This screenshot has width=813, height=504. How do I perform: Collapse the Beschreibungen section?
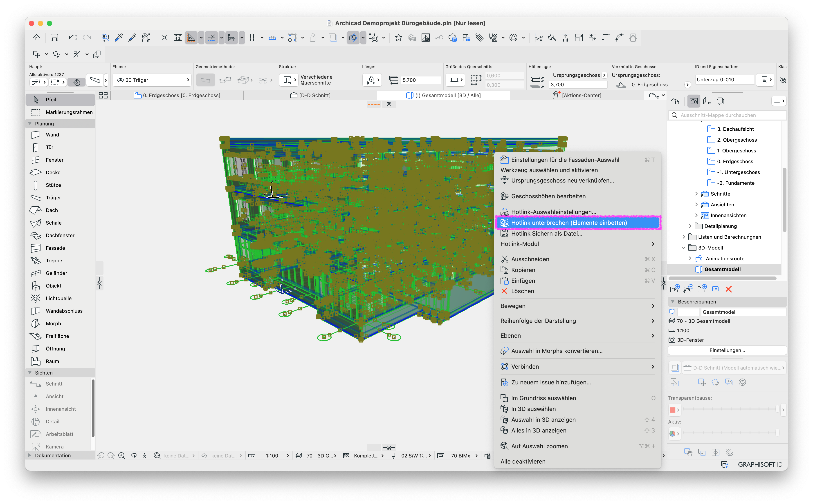click(673, 302)
